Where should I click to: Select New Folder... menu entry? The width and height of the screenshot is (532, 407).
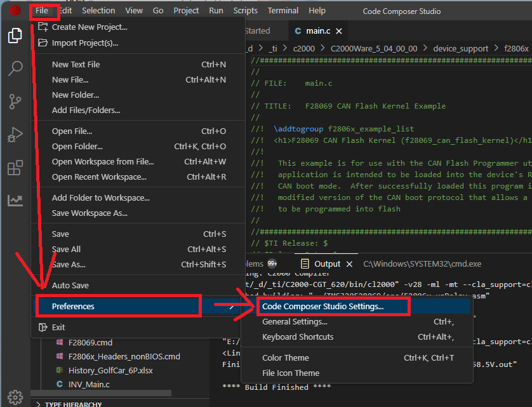coord(138,95)
